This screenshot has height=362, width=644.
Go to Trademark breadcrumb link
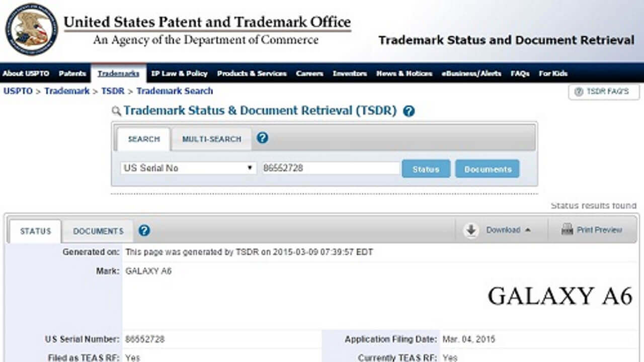[67, 91]
